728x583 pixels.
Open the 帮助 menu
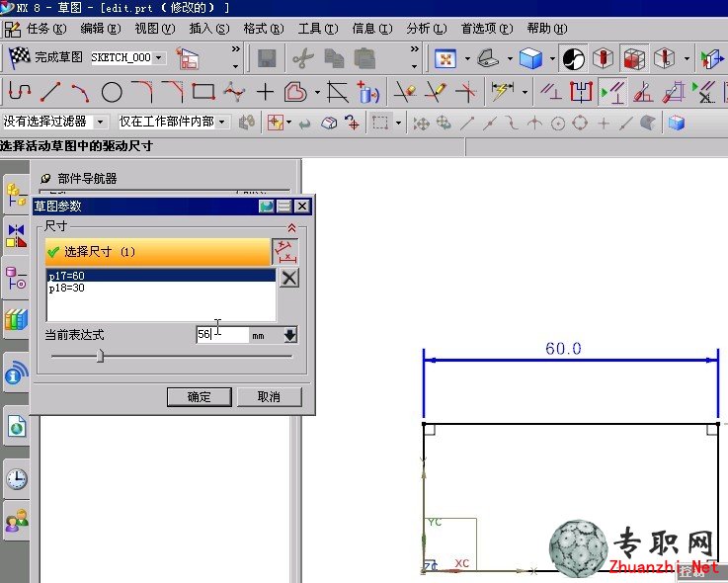(547, 29)
